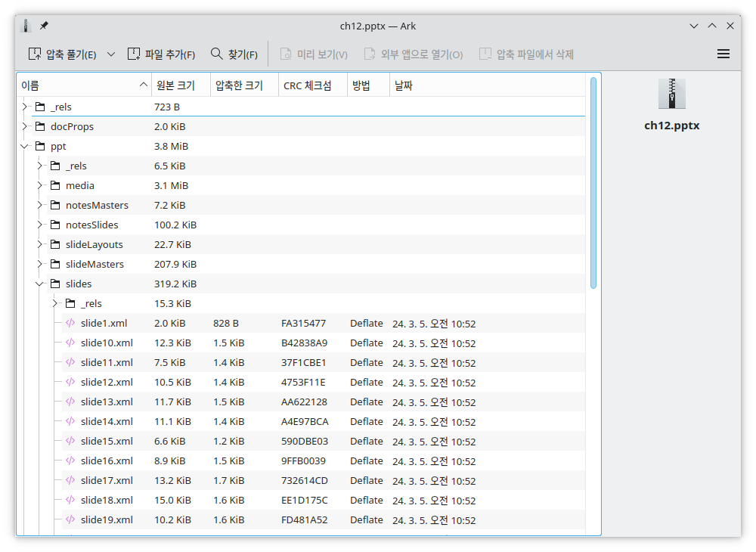756x552 pixels.
Task: Sort by the 원본 크기 column header
Action: [x=174, y=85]
